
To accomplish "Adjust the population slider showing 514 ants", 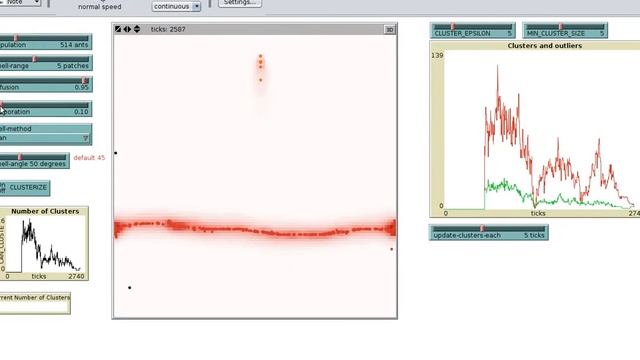I will (x=46, y=42).
